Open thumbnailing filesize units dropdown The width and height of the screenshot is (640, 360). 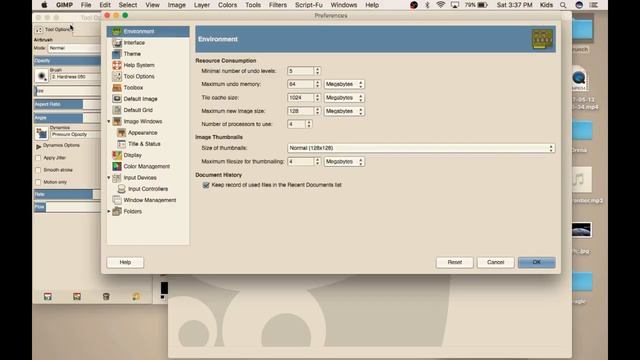[x=344, y=162]
